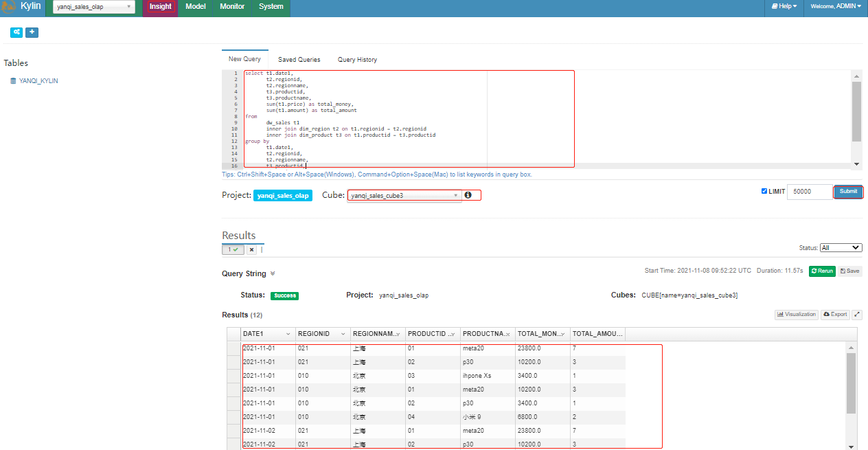Click the Cubes value CUBE[name=yanqi_sales_cube3]

tap(689, 295)
